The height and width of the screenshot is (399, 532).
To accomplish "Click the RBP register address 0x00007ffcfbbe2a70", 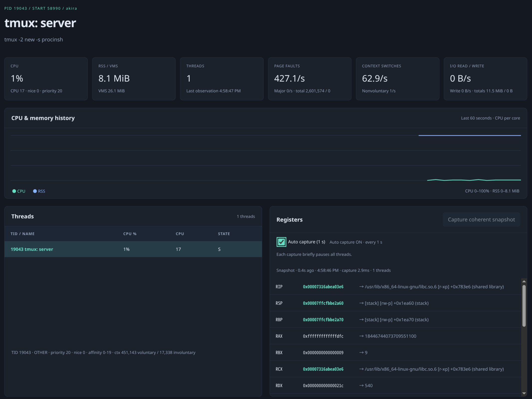I will pos(323,320).
